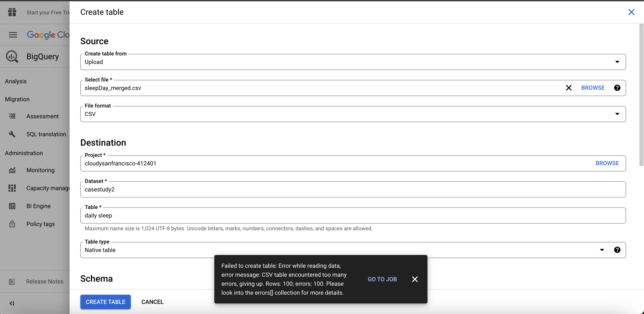Select the SQL translation tool

46,134
